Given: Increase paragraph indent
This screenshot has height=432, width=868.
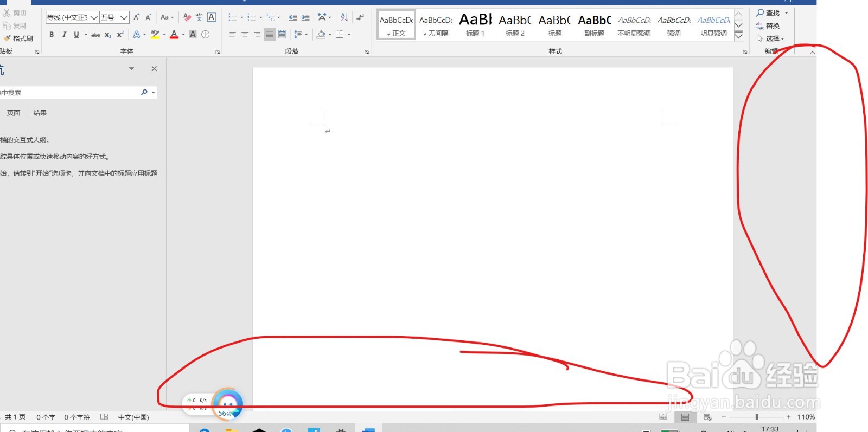Looking at the screenshot, I should click(305, 17).
